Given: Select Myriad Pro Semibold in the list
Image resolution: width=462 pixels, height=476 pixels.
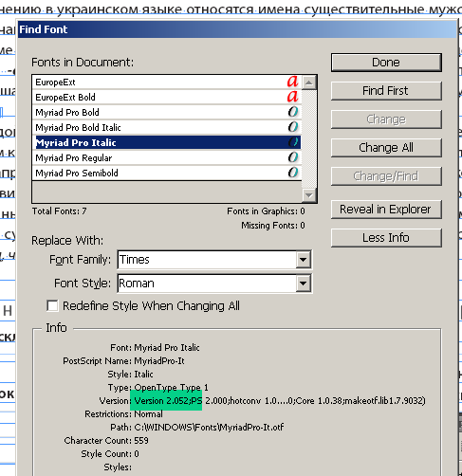Looking at the screenshot, I should 167,173.
